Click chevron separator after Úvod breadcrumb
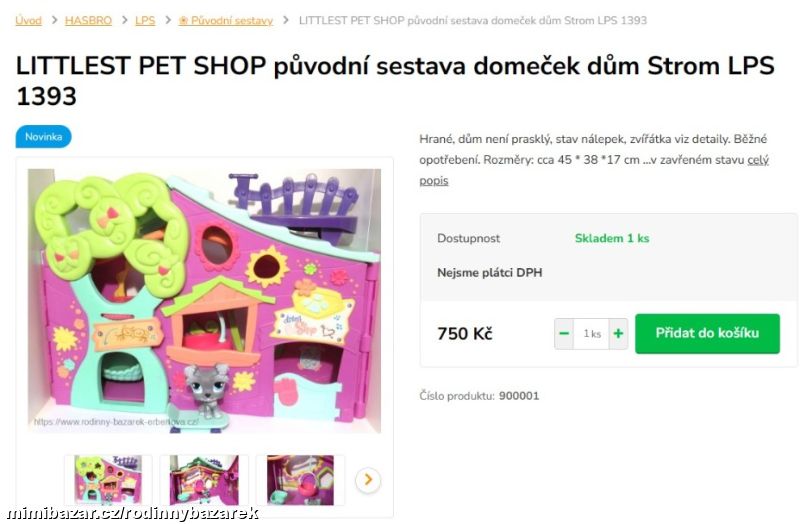Screen dimensions: 800x524 click(54, 20)
